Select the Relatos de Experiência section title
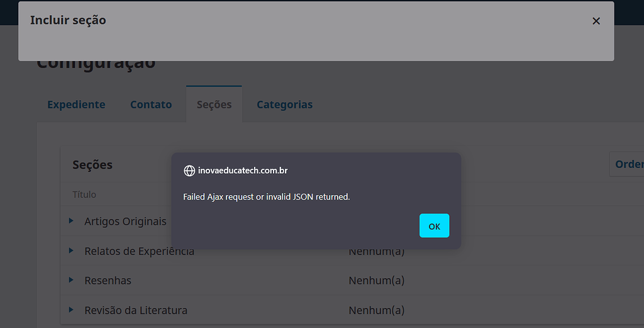 click(139, 251)
